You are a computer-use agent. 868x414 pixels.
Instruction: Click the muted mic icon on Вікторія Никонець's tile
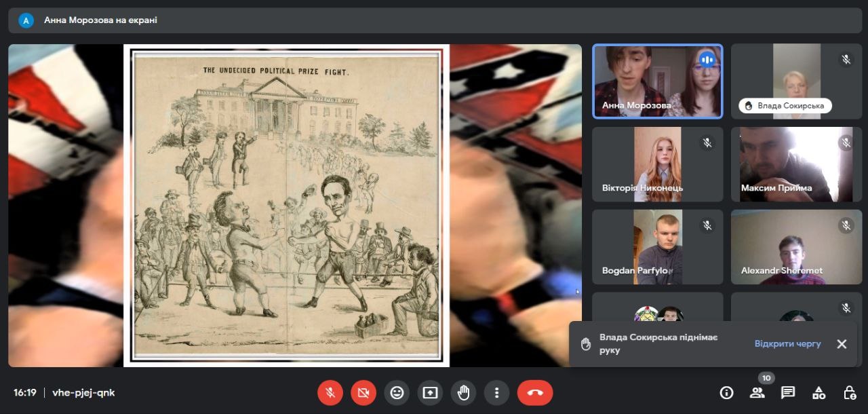pyautogui.click(x=707, y=143)
